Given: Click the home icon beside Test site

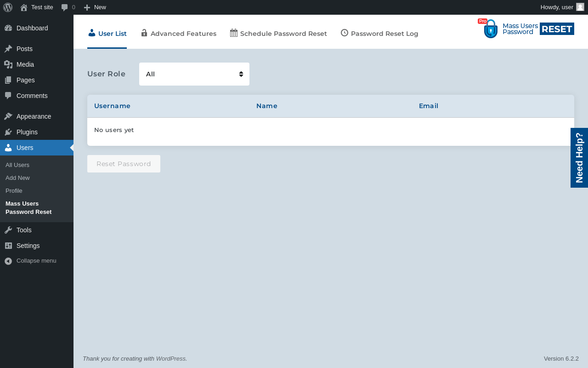Looking at the screenshot, I should (x=24, y=7).
